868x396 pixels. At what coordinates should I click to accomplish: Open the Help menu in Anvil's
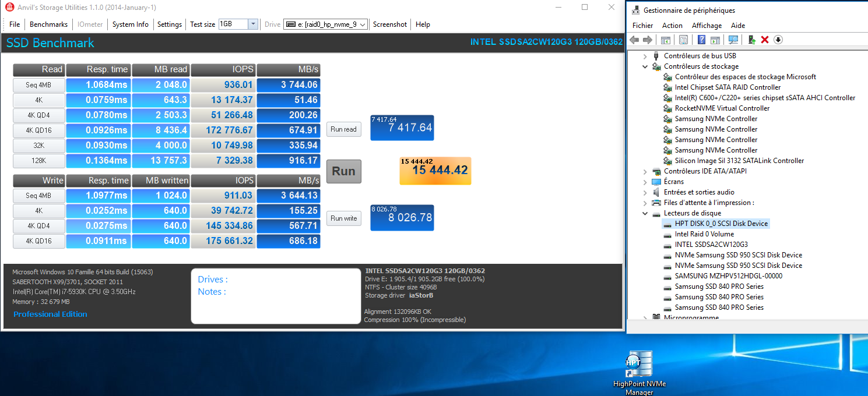click(x=423, y=24)
